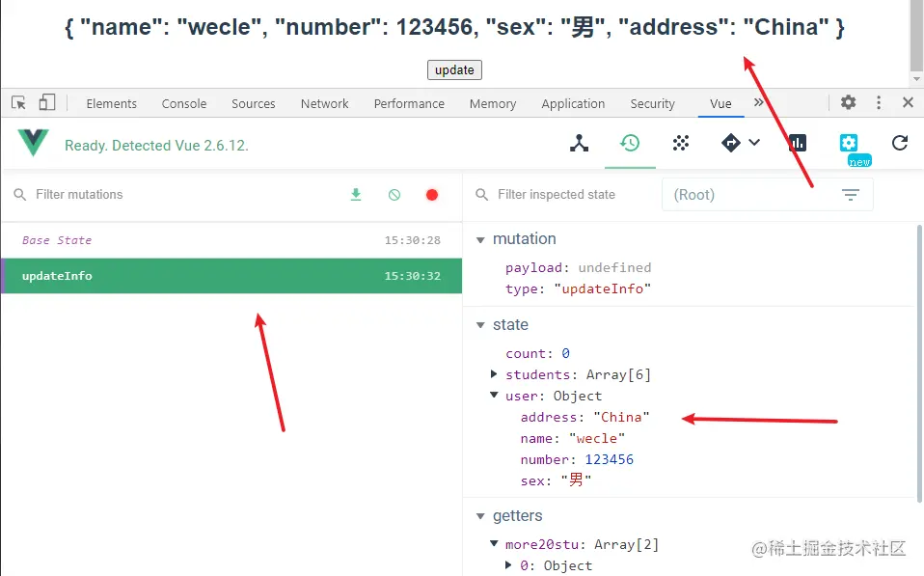Expand the Routing dropdown arrow

point(754,142)
